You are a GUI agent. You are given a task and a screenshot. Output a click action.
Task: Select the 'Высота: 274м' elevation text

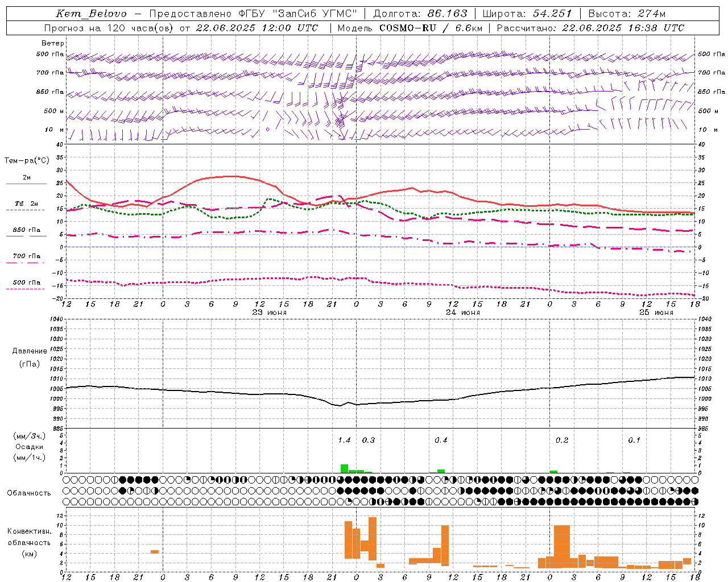(x=627, y=14)
